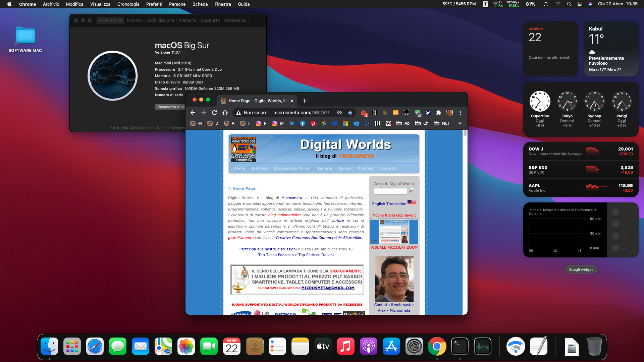
Task: Open the Gmail extension with badge 2
Action: pyautogui.click(x=364, y=113)
